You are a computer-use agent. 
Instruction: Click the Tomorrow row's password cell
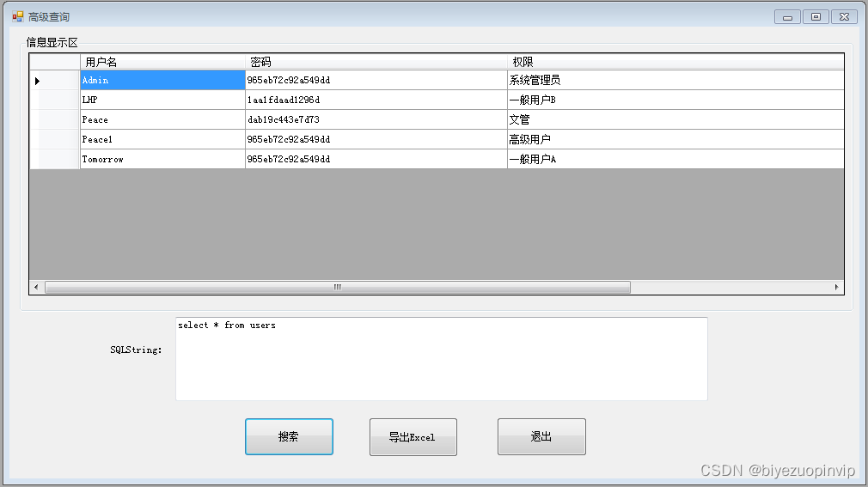376,159
